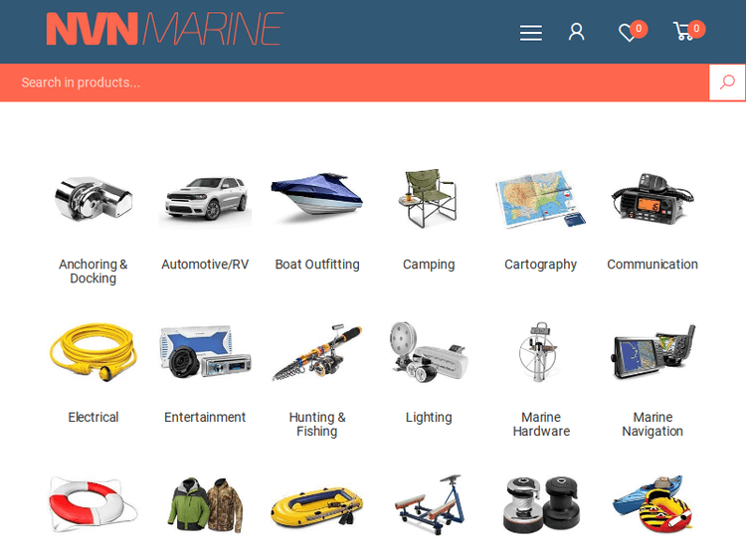Open the Camping chair image
746x560 pixels.
(428, 198)
